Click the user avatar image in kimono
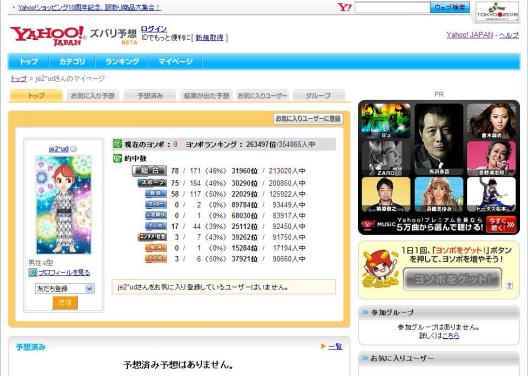528x376 pixels. click(64, 204)
